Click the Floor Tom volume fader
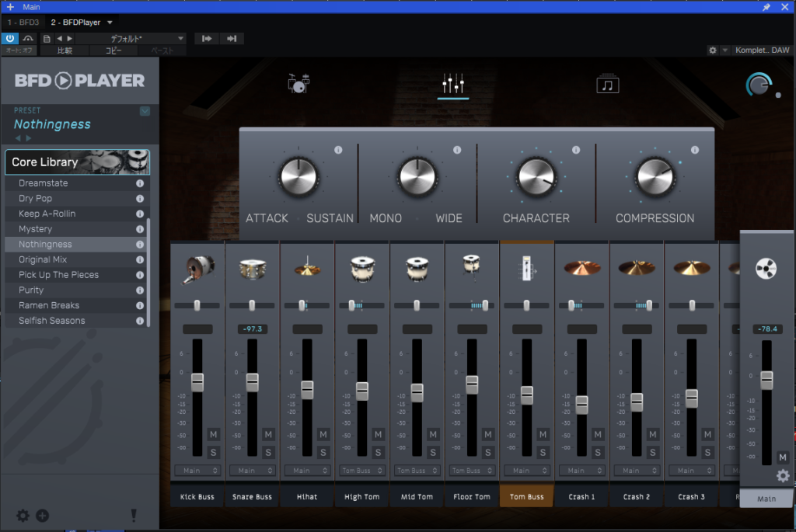 (x=472, y=384)
